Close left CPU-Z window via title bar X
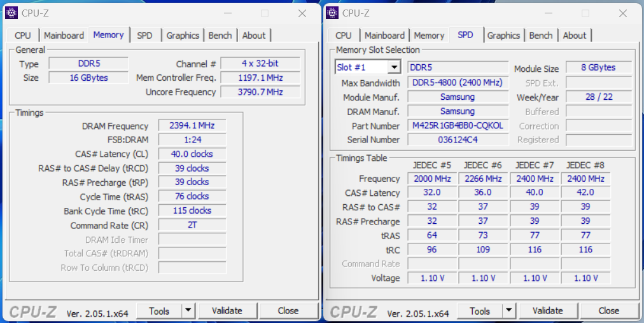The height and width of the screenshot is (323, 644). click(302, 13)
